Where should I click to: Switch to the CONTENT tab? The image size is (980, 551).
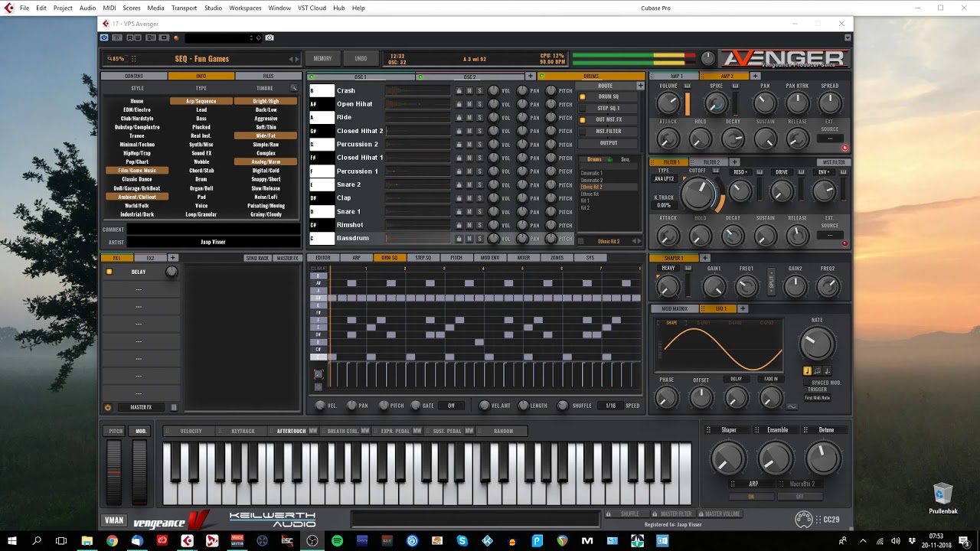(x=134, y=76)
